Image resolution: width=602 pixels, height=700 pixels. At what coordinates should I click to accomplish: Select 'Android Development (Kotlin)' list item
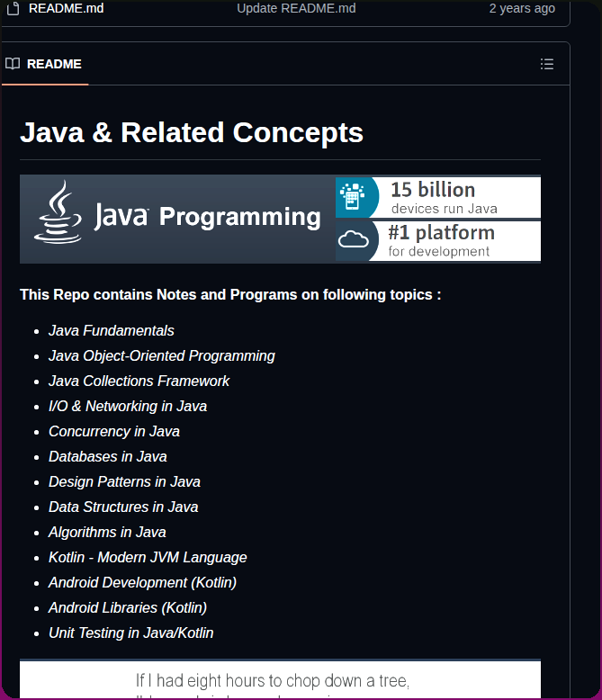tap(142, 583)
